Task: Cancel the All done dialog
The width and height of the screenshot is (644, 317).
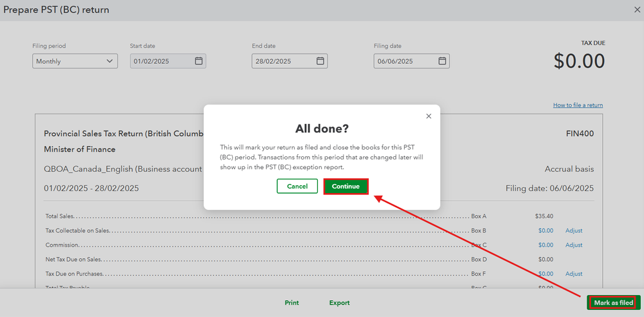Action: click(x=297, y=186)
